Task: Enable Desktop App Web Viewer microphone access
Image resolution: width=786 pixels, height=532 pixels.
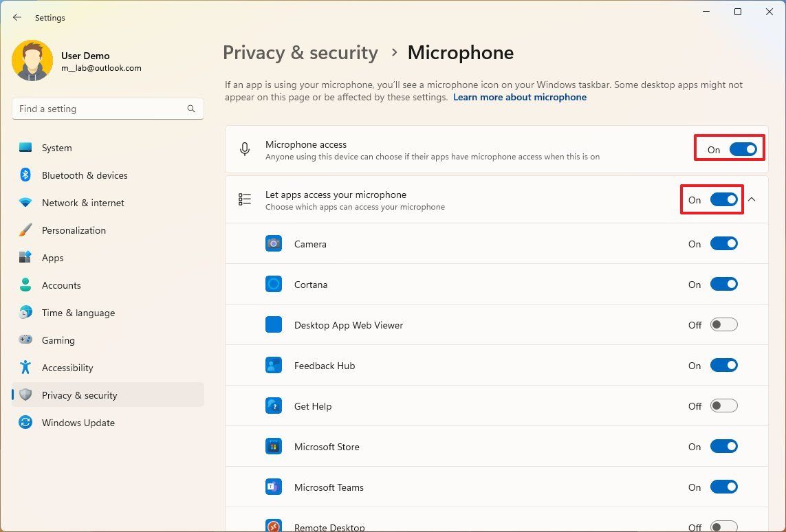Action: pyautogui.click(x=723, y=324)
